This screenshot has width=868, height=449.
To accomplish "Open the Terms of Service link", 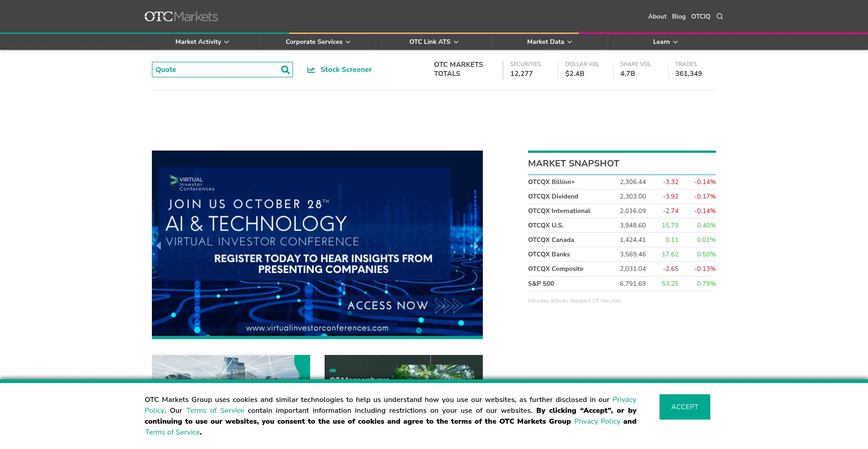I will tap(215, 411).
